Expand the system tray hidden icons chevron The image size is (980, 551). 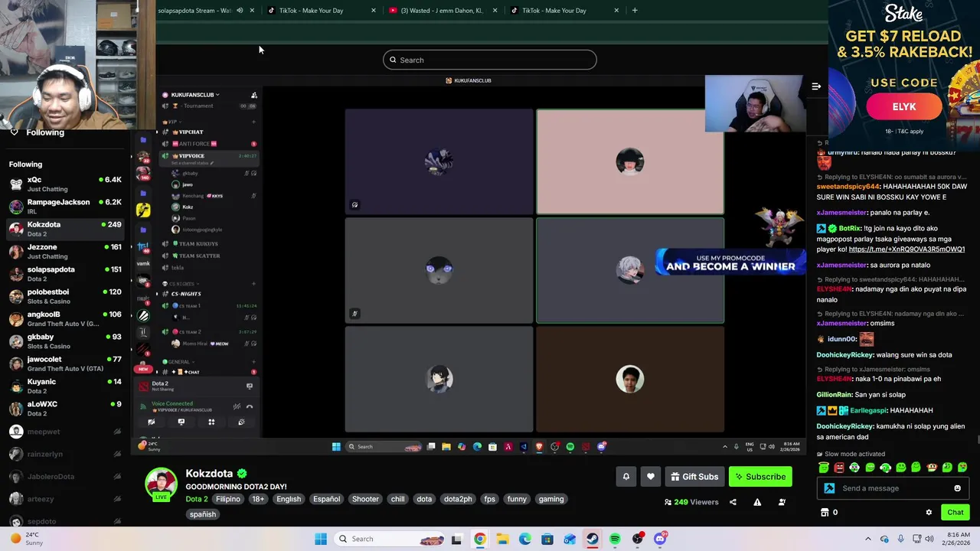click(868, 539)
